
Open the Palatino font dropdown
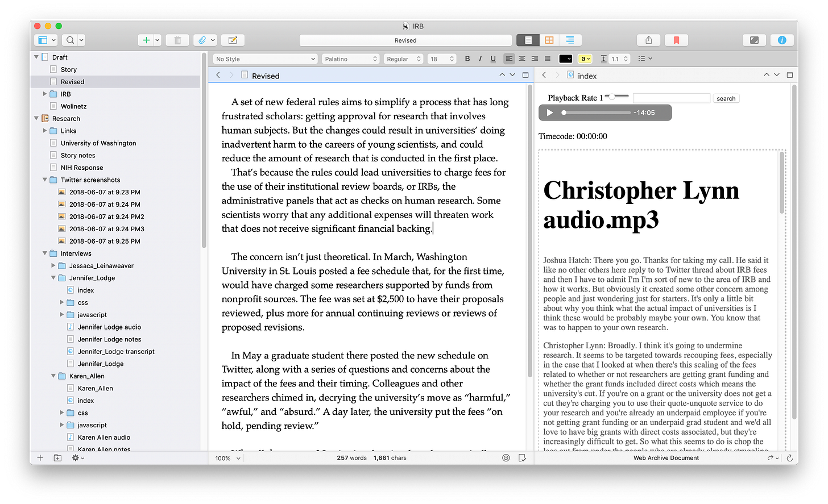point(350,59)
